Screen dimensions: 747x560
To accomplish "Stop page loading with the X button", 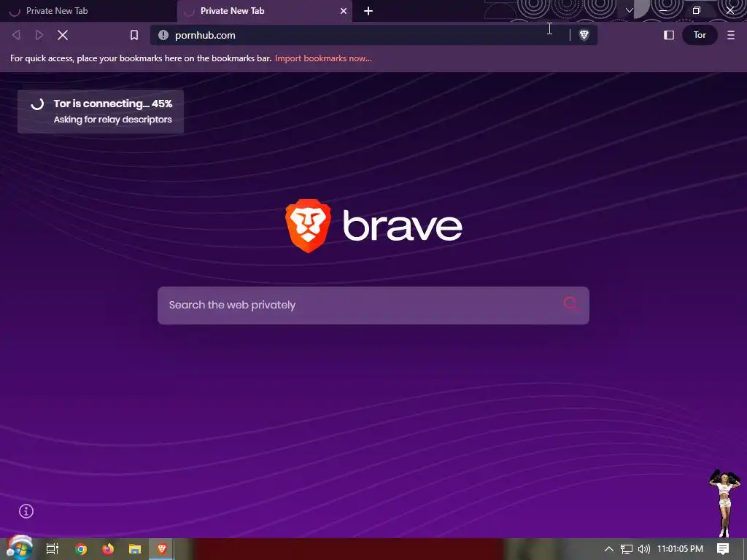I will pyautogui.click(x=63, y=35).
